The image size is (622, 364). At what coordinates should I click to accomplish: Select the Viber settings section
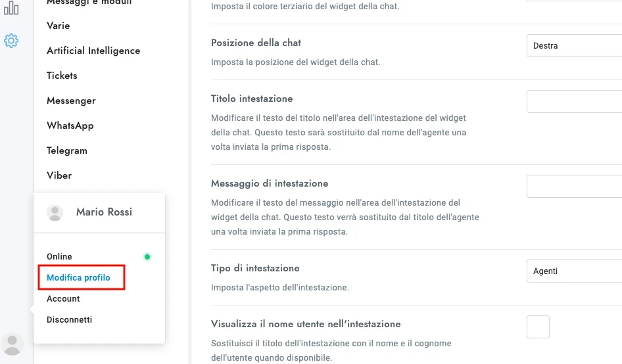(59, 175)
